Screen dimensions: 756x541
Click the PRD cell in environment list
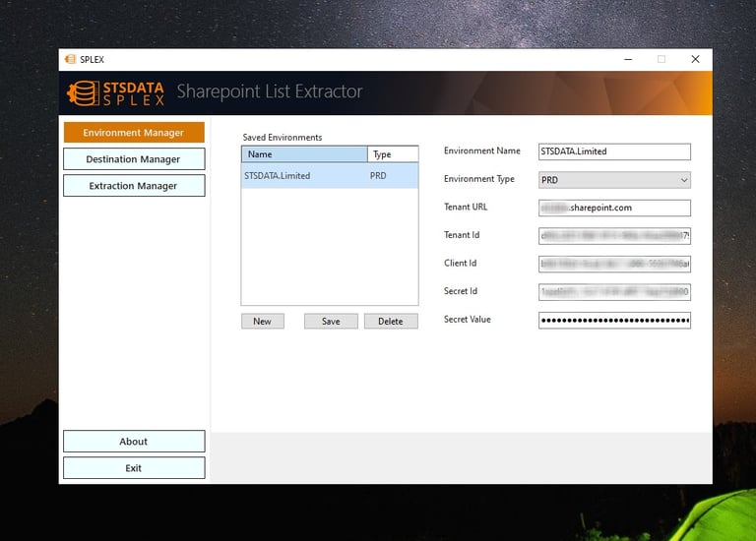coord(378,176)
